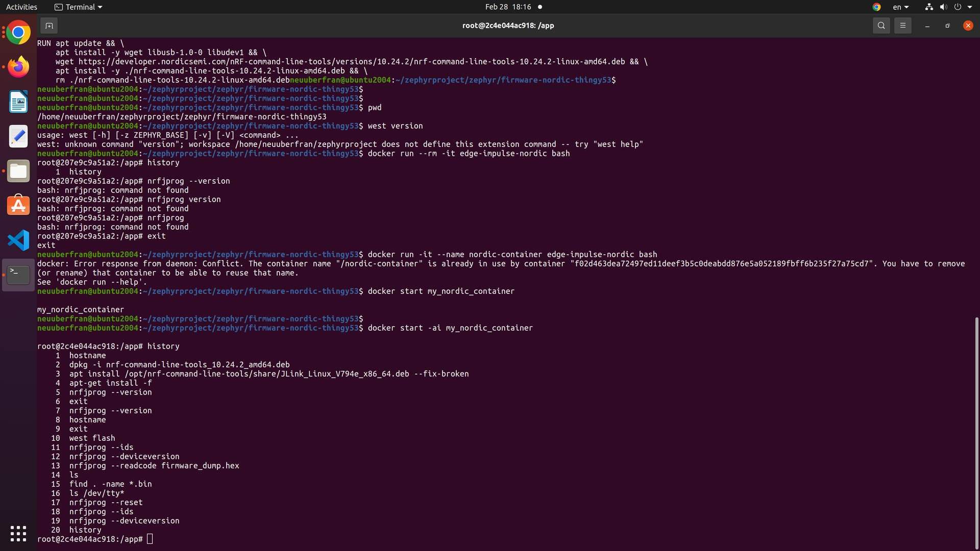Image resolution: width=980 pixels, height=551 pixels.
Task: Open the terminal hamburger menu
Action: click(x=902, y=26)
